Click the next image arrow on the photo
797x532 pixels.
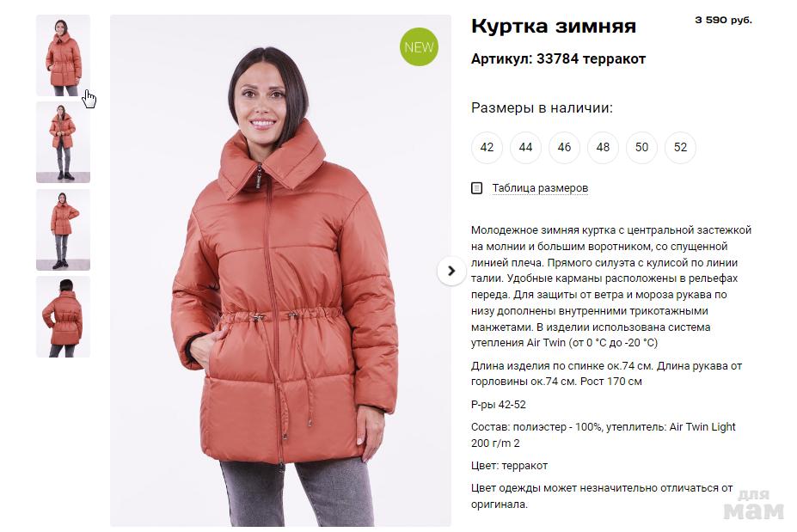[x=451, y=272]
